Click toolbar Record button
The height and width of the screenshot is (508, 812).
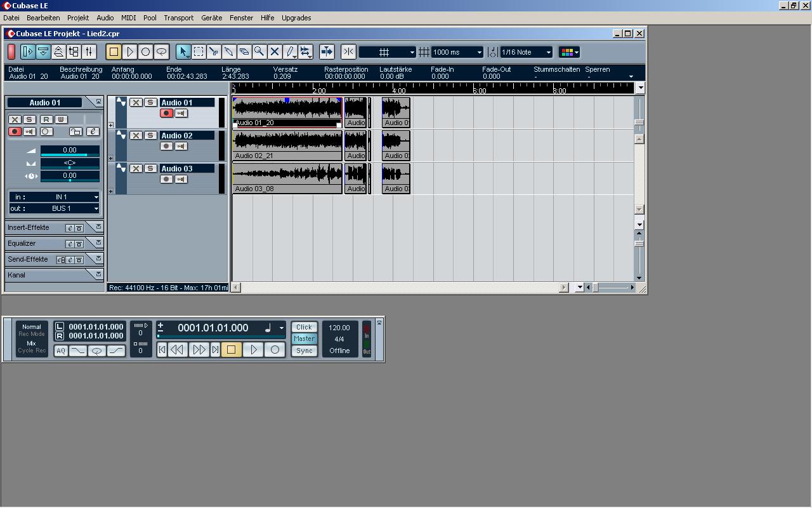pos(145,52)
